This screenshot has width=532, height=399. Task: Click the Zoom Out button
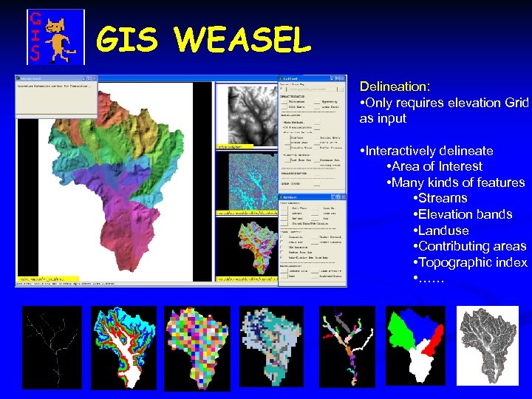(316, 214)
